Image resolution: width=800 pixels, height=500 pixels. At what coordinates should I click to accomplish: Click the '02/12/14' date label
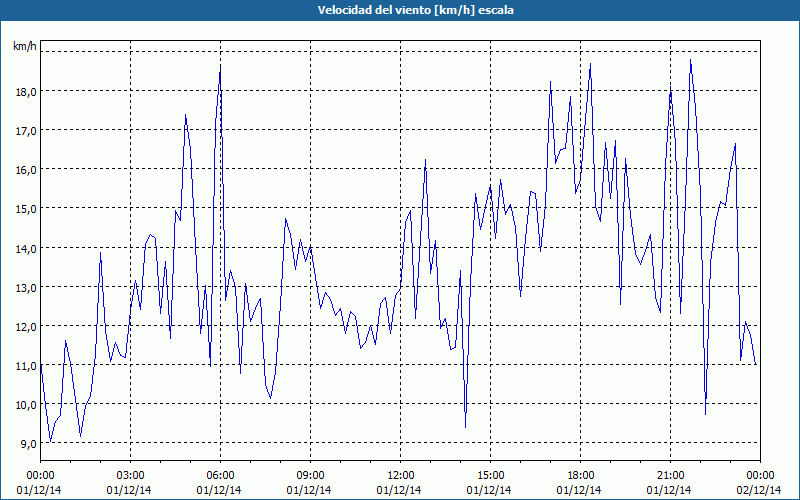tap(760, 490)
